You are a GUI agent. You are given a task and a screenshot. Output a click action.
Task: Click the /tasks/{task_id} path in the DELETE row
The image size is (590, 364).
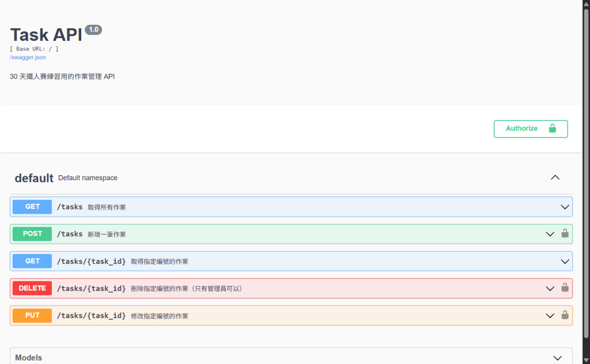pos(92,289)
